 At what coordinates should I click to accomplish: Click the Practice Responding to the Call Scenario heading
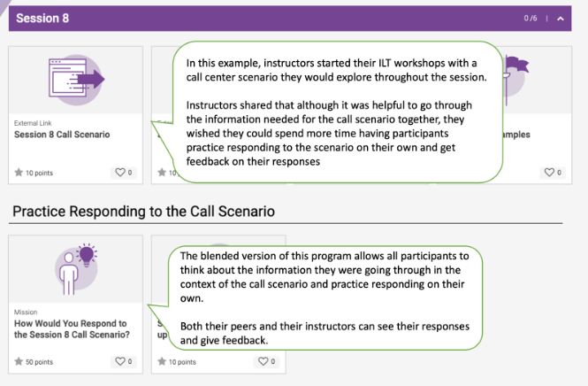[x=143, y=212]
